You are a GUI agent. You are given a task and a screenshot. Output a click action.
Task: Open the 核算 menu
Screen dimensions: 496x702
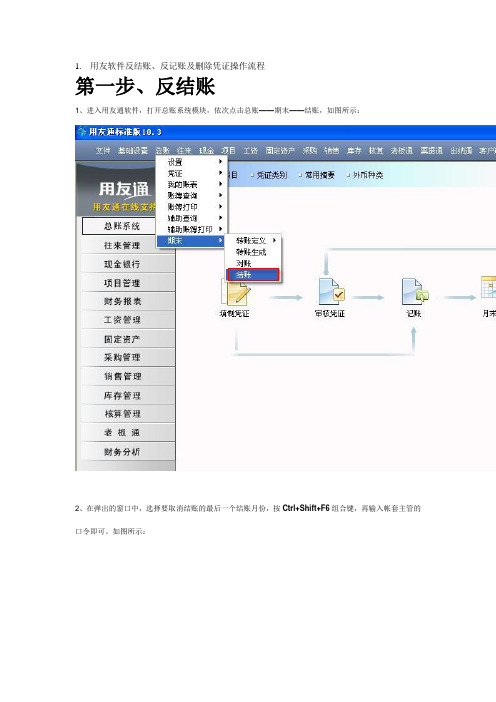tap(376, 151)
